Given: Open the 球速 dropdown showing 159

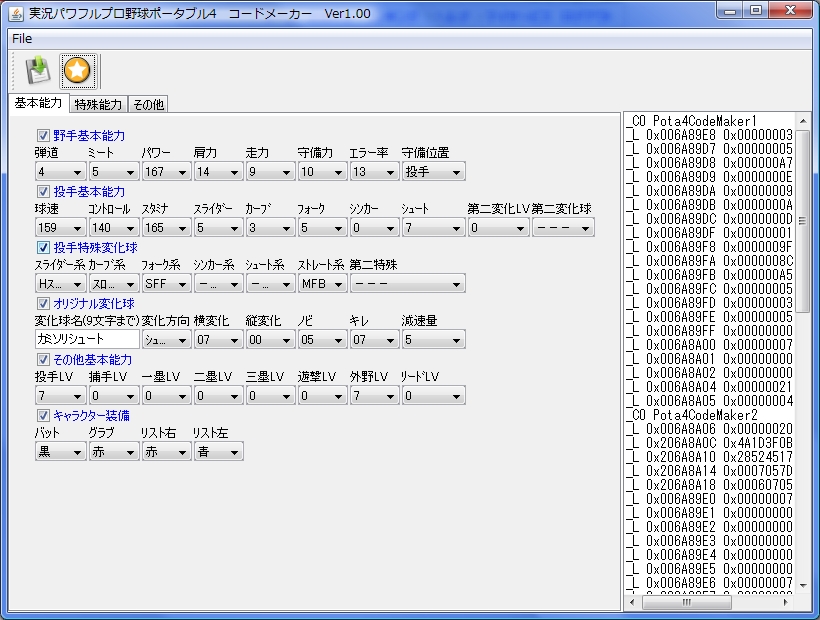Looking at the screenshot, I should click(x=60, y=227).
